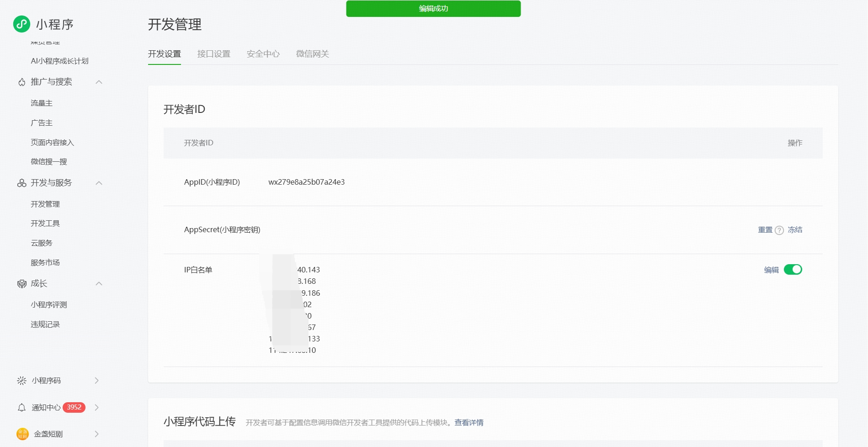Collapse the 开发与服务 section
The image size is (868, 447).
[99, 183]
